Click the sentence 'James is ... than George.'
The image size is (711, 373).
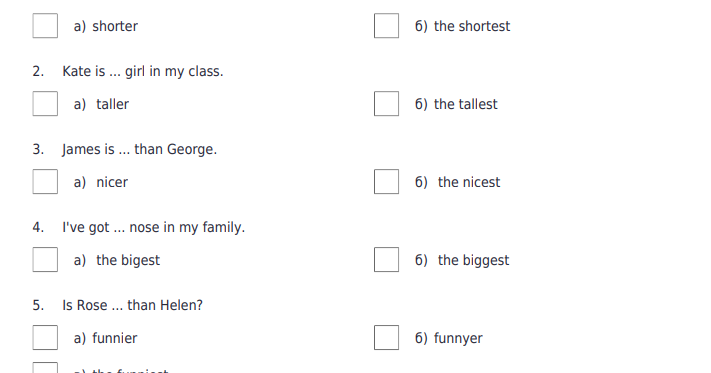[140, 150]
